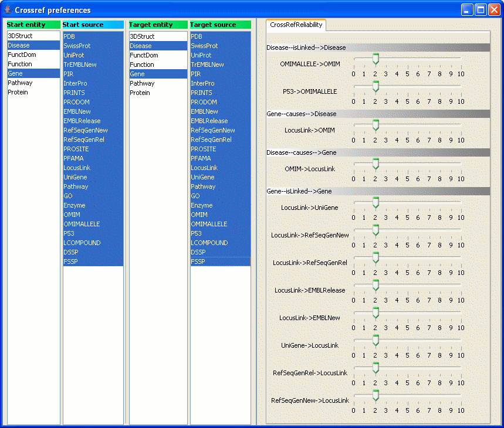
Task: Click the LocusLink->EMBLRelease slider
Action: coord(407,291)
